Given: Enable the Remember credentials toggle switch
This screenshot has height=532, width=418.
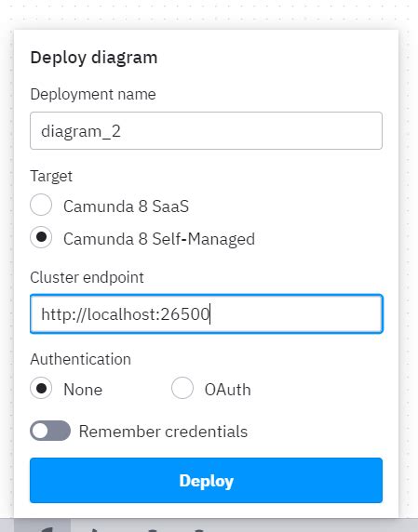Looking at the screenshot, I should click(x=50, y=431).
